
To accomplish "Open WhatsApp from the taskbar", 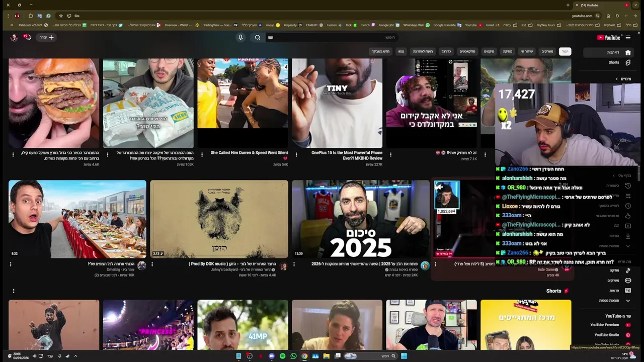I will click(293, 356).
